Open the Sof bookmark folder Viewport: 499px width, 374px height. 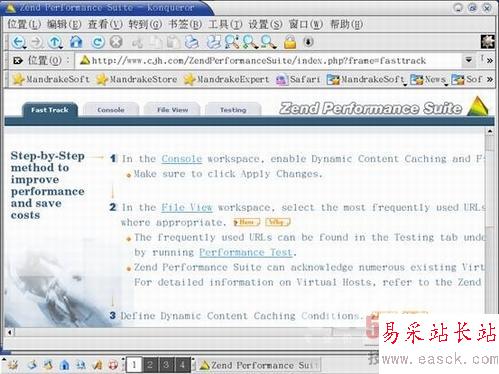[467, 79]
